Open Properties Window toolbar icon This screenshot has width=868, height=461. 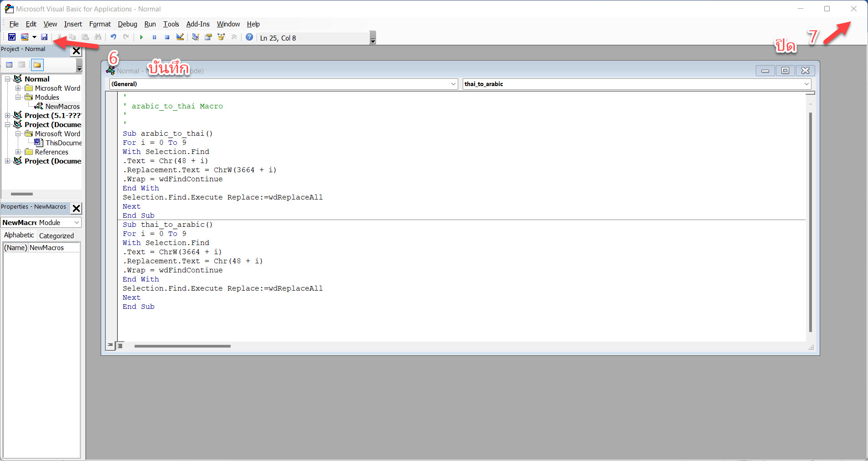click(208, 37)
